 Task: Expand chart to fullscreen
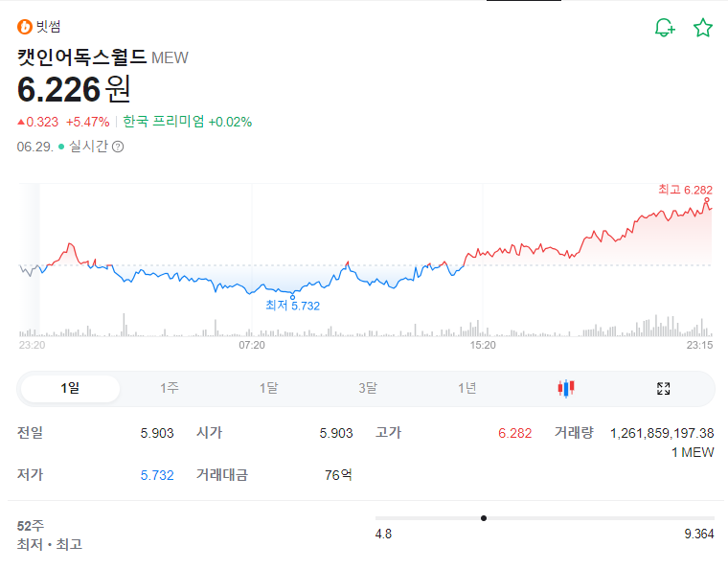point(664,389)
